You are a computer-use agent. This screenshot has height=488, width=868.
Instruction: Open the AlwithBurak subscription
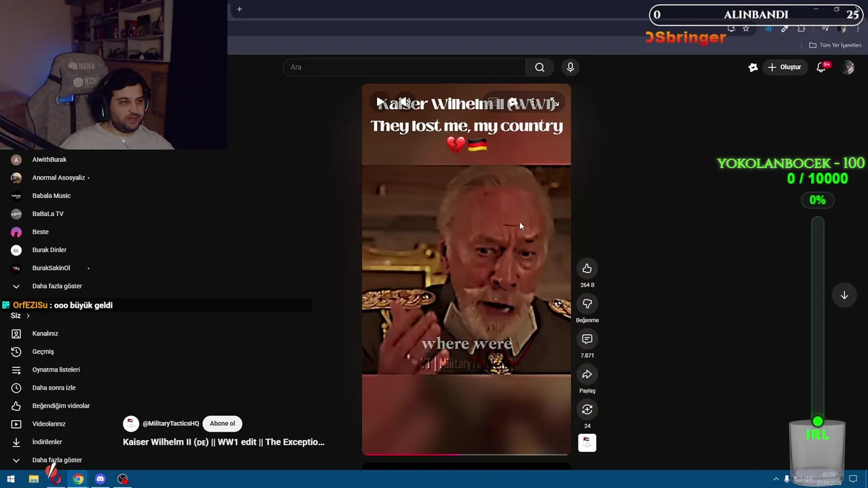(49, 159)
